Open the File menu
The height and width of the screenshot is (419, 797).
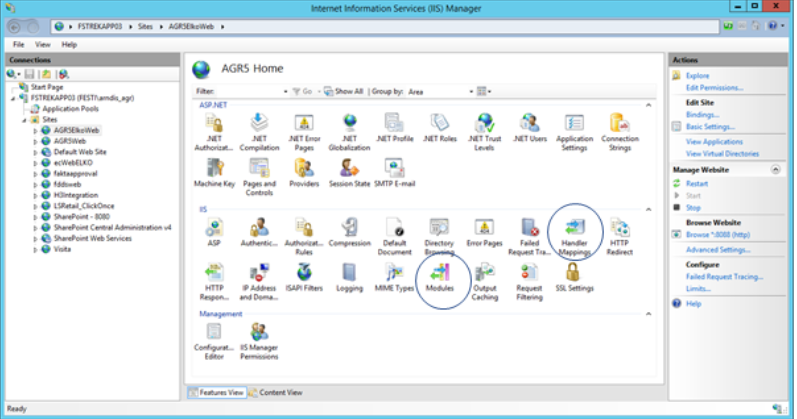[18, 44]
